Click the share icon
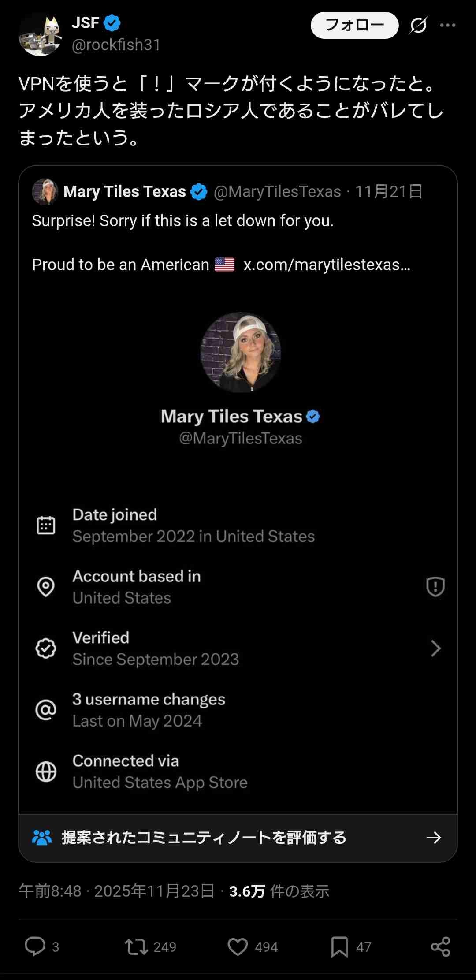The image size is (476, 980). click(440, 946)
